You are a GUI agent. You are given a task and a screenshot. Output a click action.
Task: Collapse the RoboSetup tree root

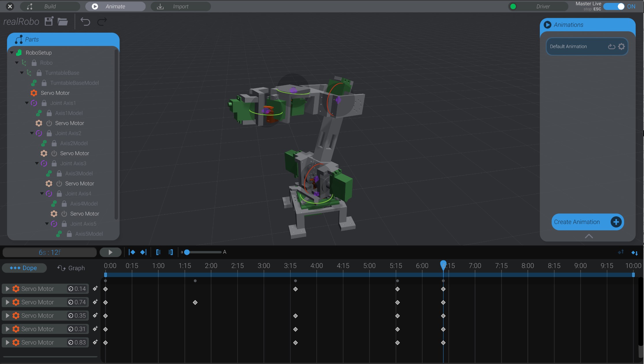(x=12, y=53)
